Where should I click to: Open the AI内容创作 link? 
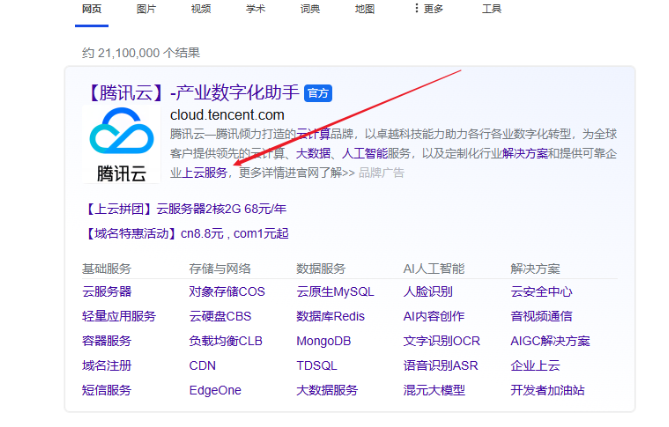[434, 317]
